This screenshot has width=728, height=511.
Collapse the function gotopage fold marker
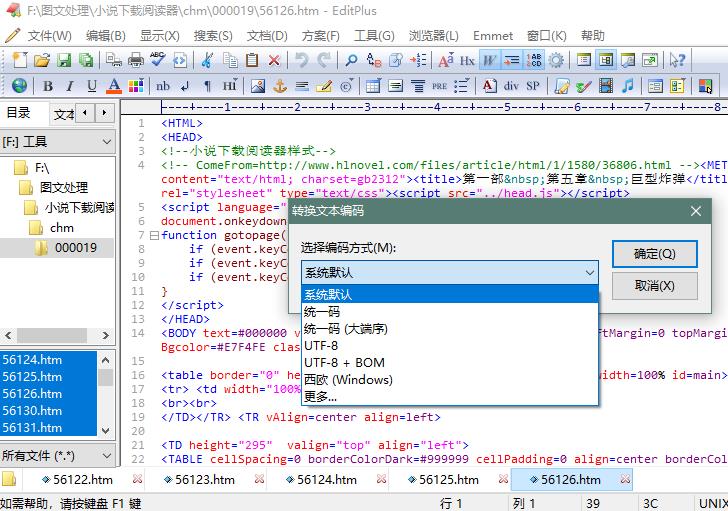click(x=154, y=235)
